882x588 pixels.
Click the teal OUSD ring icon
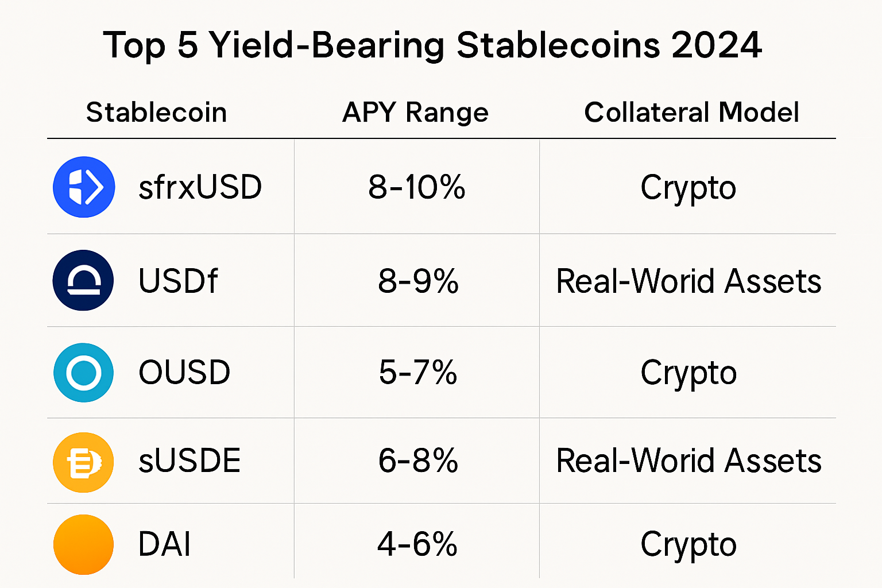pyautogui.click(x=83, y=373)
